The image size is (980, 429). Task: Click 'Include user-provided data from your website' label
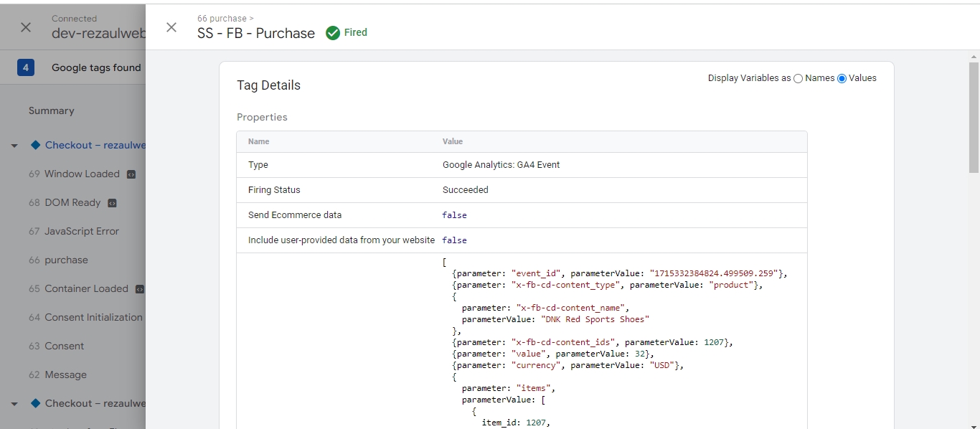pos(341,240)
